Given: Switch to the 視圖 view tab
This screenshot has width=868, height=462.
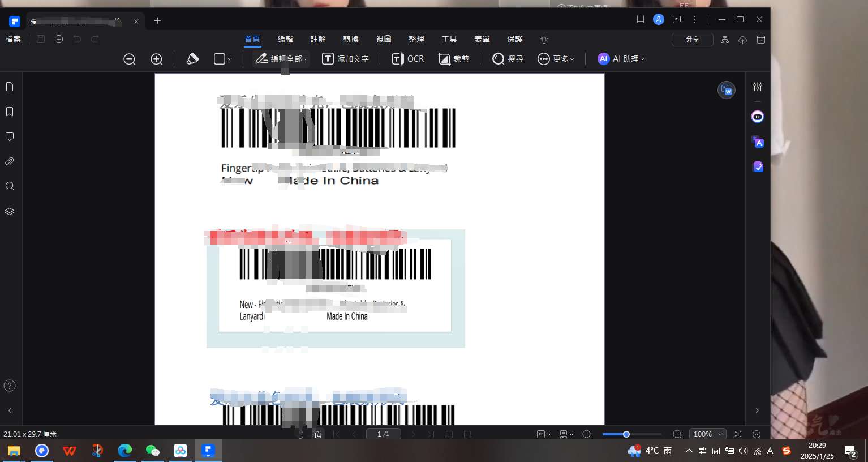Looking at the screenshot, I should (x=384, y=39).
